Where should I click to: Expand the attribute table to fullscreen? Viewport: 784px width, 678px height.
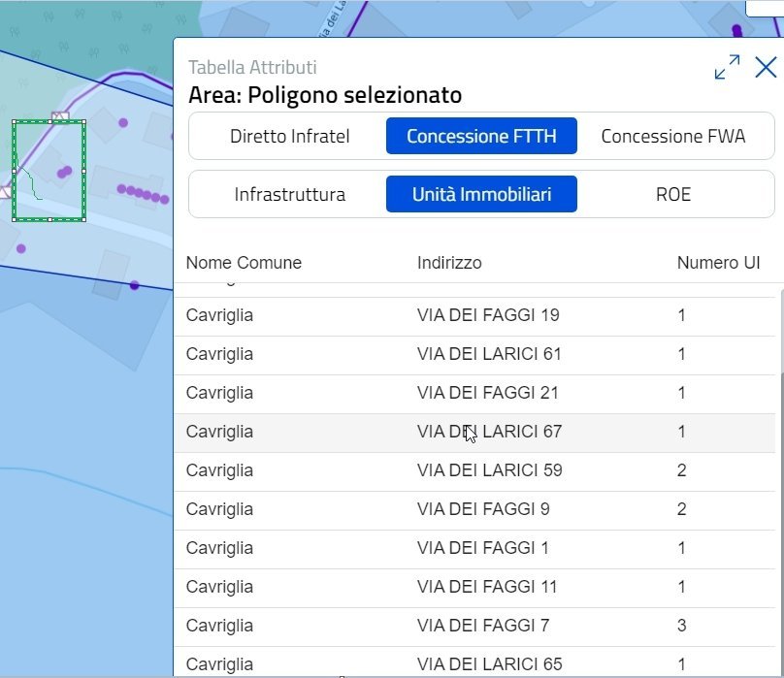[x=727, y=67]
